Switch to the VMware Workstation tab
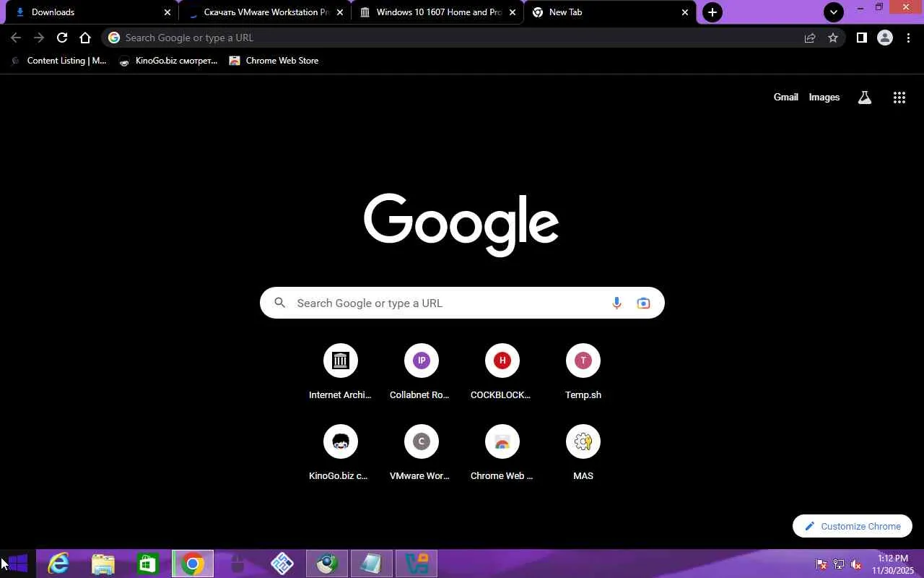 pyautogui.click(x=265, y=12)
